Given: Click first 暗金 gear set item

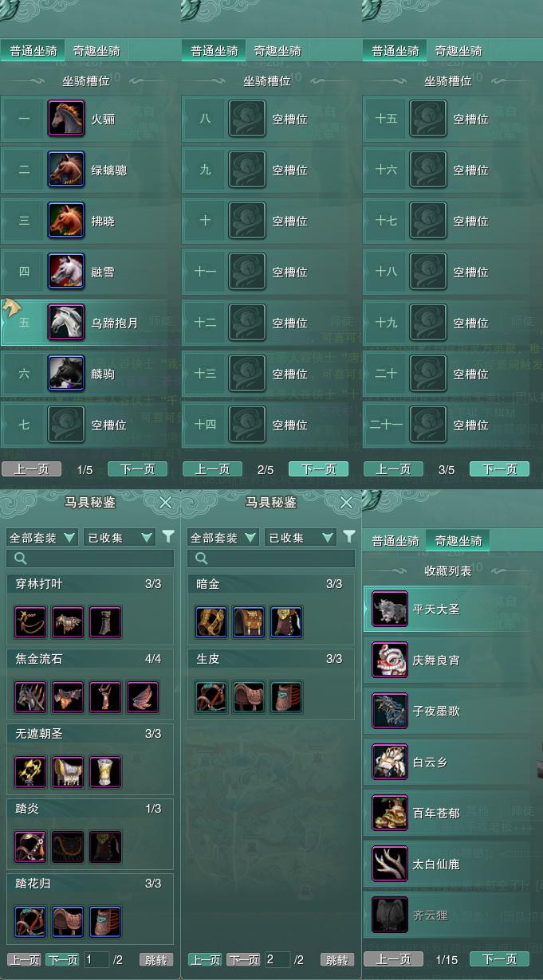Looking at the screenshot, I should coord(212,622).
